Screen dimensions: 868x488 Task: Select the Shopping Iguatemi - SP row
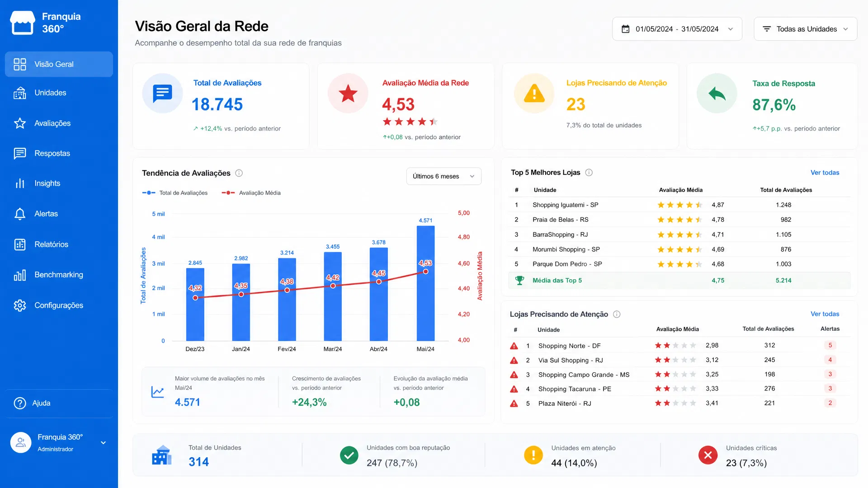pyautogui.click(x=679, y=205)
